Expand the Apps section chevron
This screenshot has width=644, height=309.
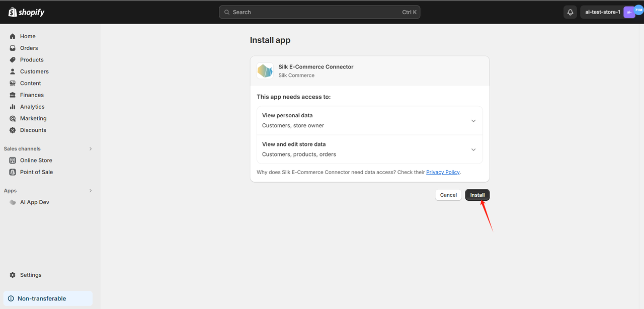coord(91,191)
